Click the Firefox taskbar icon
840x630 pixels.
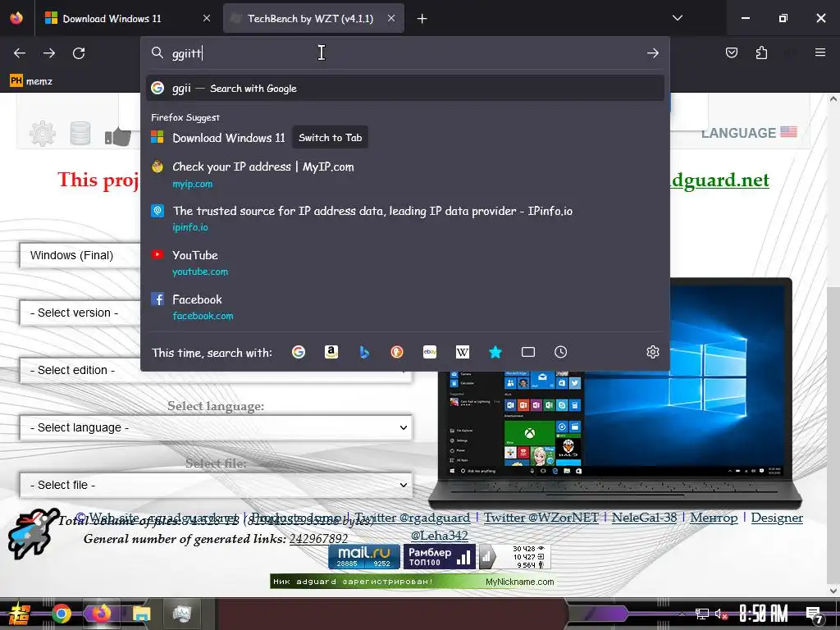(101, 614)
